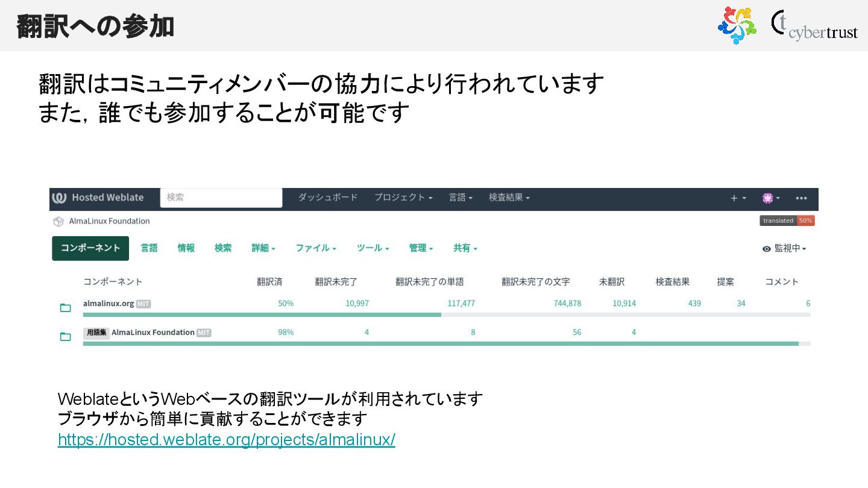Screen dimensions: 868x488
Task: Open the almalinux.org component link
Action: point(108,304)
